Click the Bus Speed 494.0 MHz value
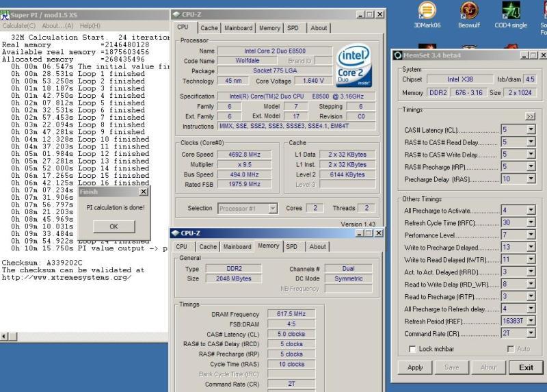 (x=245, y=174)
